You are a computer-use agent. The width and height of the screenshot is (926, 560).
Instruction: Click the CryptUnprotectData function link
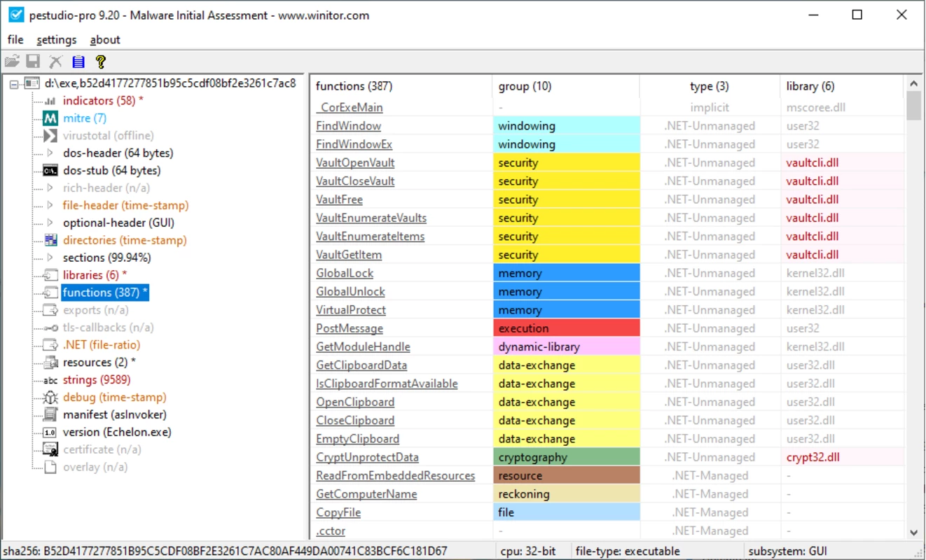tap(367, 458)
